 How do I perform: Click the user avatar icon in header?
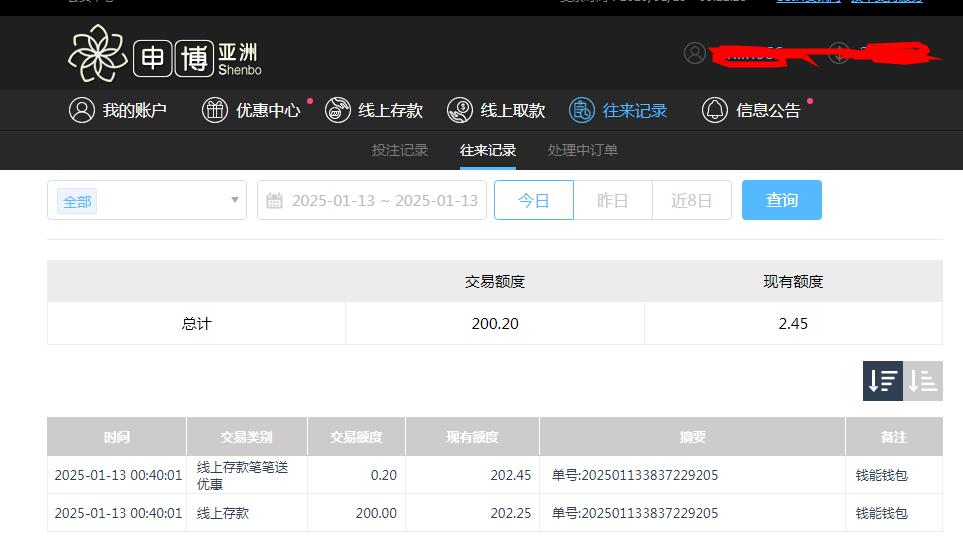tap(695, 53)
